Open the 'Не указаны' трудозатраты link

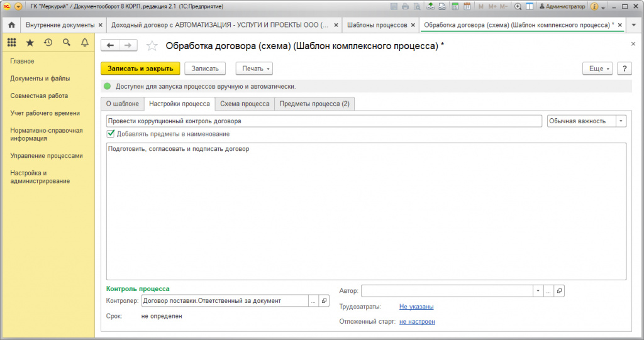pos(416,307)
